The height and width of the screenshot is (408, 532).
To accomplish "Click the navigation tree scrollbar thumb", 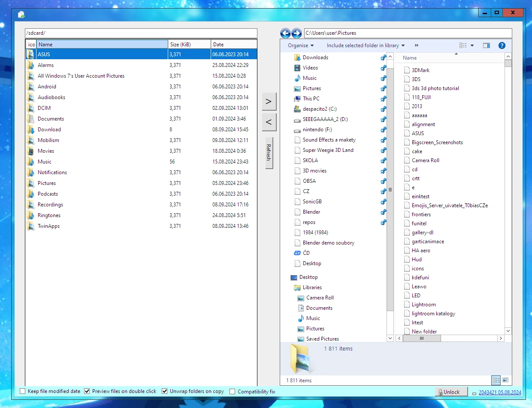I will (390, 189).
